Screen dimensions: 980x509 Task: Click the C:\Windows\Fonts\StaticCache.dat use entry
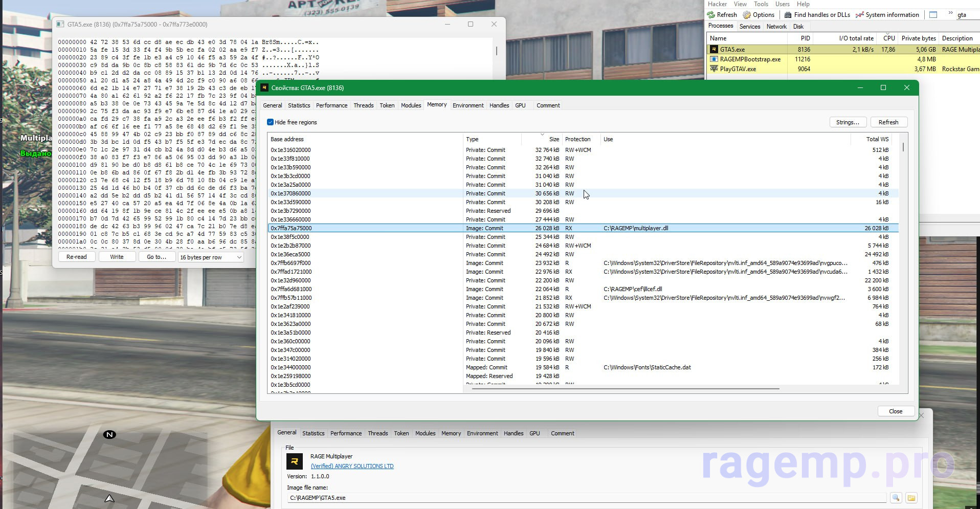click(647, 367)
